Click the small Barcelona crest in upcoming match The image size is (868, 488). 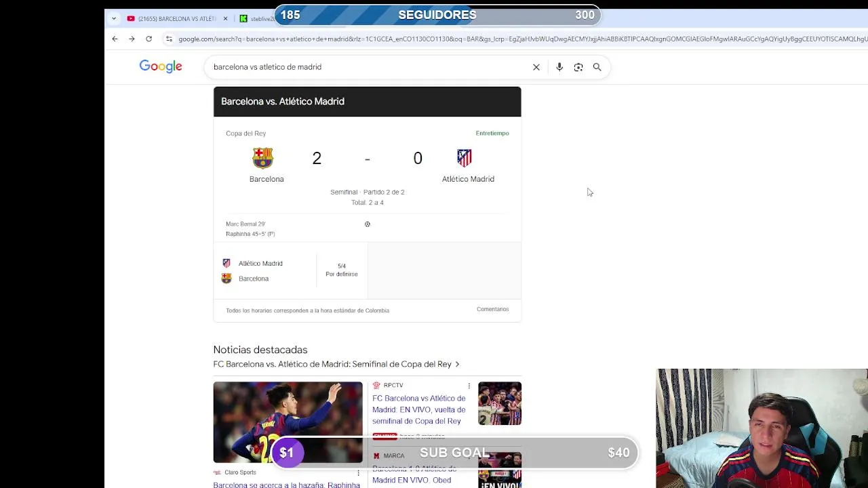(226, 279)
